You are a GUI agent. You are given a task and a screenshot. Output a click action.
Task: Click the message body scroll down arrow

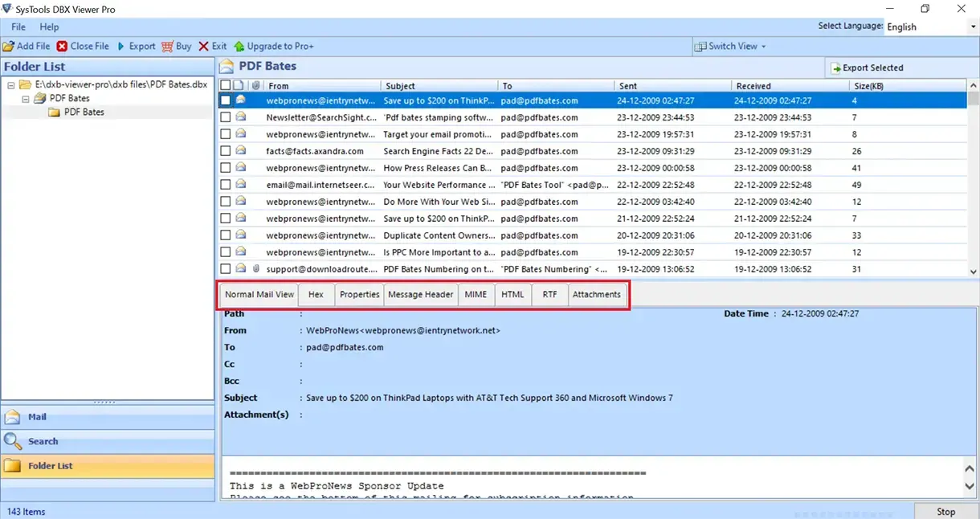[x=970, y=486]
